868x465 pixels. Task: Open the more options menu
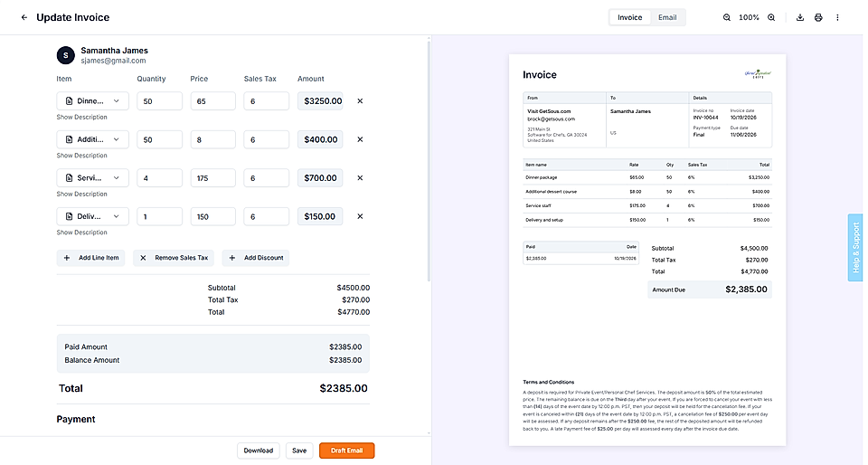[837, 17]
